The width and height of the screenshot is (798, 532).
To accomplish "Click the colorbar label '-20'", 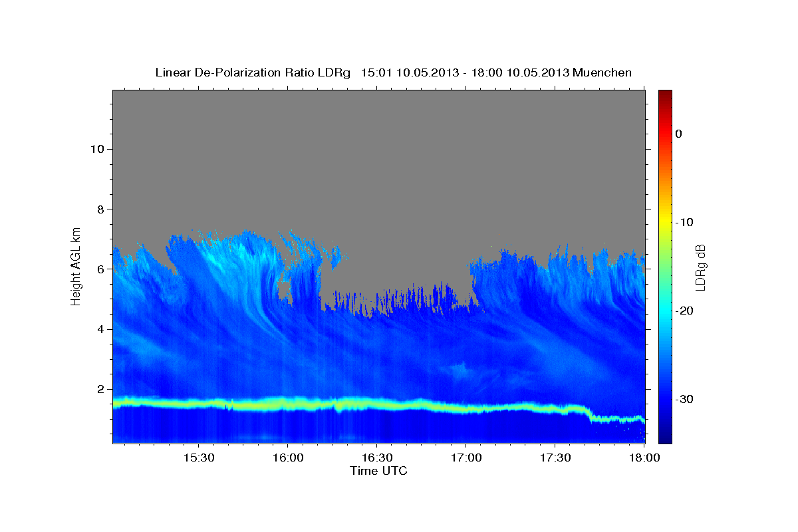I will coord(684,311).
